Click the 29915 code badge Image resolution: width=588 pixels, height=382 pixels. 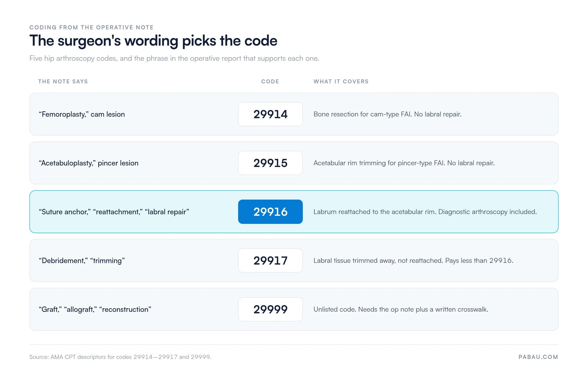[x=270, y=163]
